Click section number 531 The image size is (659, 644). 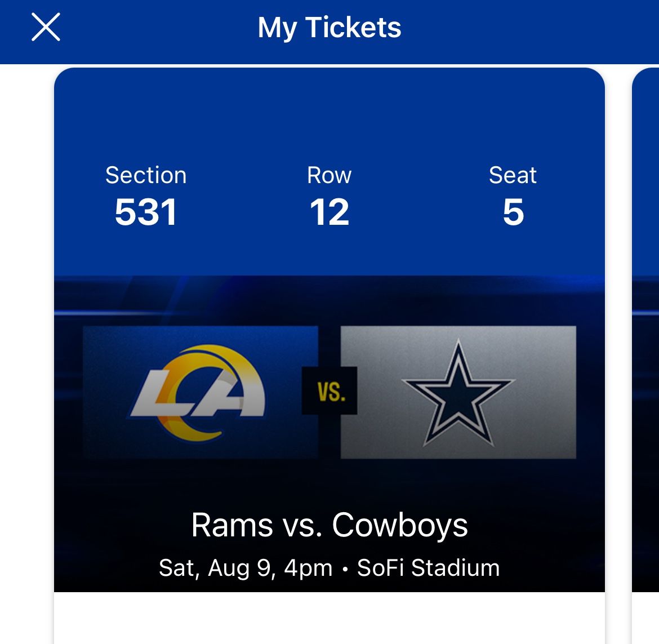[x=146, y=212]
